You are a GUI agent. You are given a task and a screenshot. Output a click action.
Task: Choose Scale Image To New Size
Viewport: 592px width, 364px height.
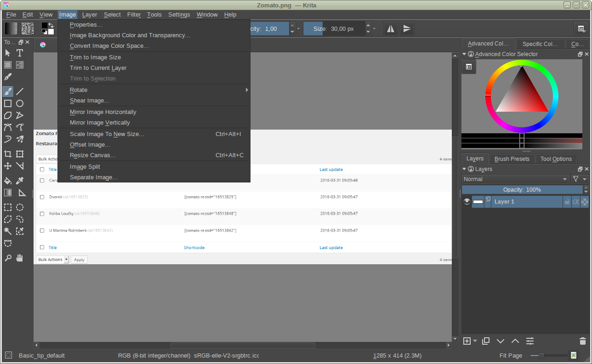[x=107, y=134]
